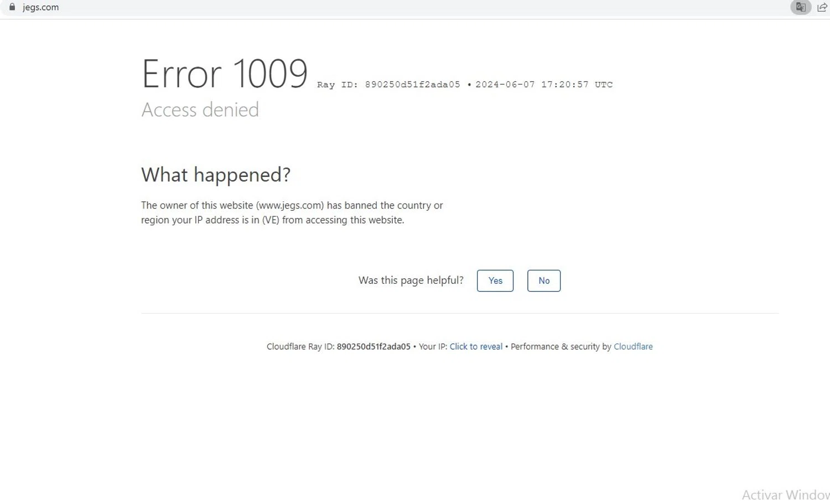The height and width of the screenshot is (504, 830).
Task: Select the jegs.com address bar URL
Action: pyautogui.click(x=40, y=8)
